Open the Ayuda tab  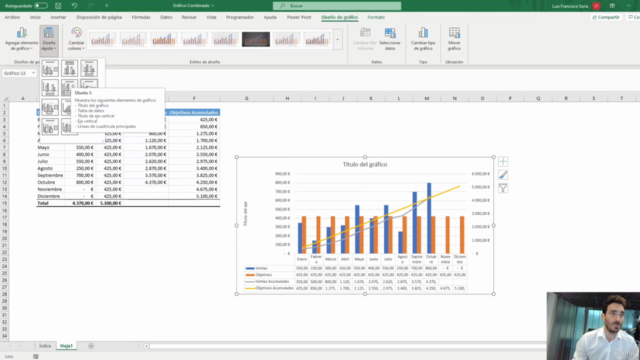point(270,17)
